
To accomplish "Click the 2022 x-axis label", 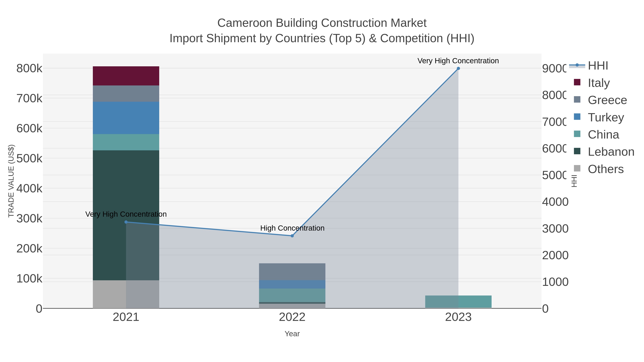I will [x=292, y=317].
